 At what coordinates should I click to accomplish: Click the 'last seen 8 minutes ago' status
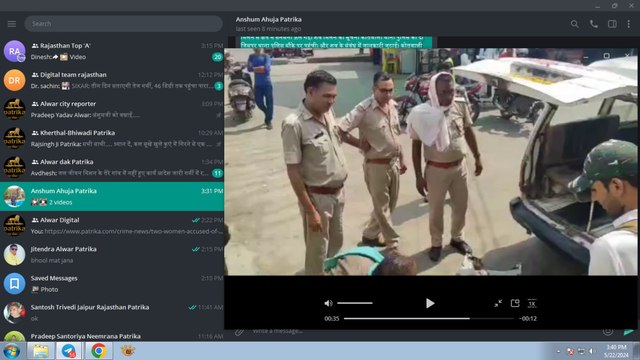coord(268,29)
